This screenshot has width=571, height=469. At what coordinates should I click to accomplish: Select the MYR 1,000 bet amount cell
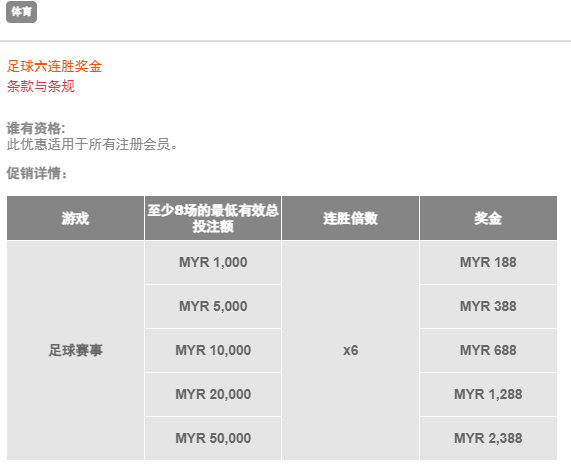(x=213, y=263)
